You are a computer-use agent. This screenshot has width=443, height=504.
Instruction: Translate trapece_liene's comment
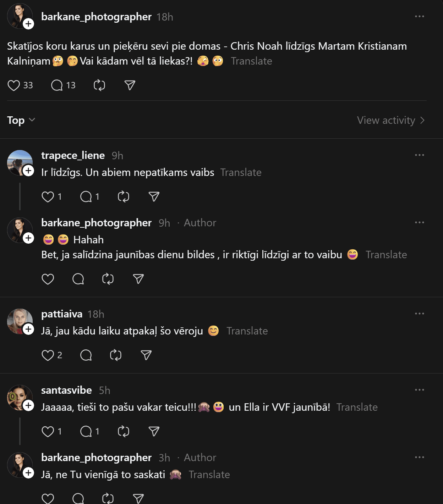pos(241,172)
